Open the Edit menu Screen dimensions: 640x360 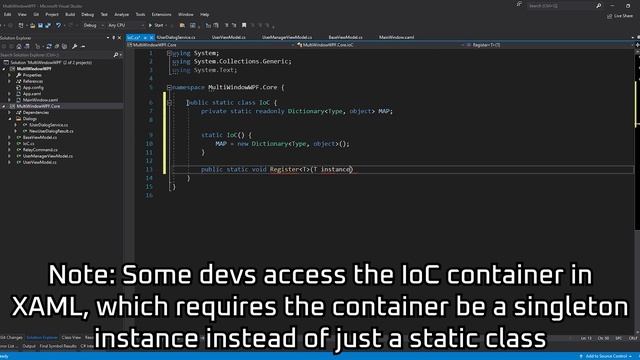[x=7, y=14]
